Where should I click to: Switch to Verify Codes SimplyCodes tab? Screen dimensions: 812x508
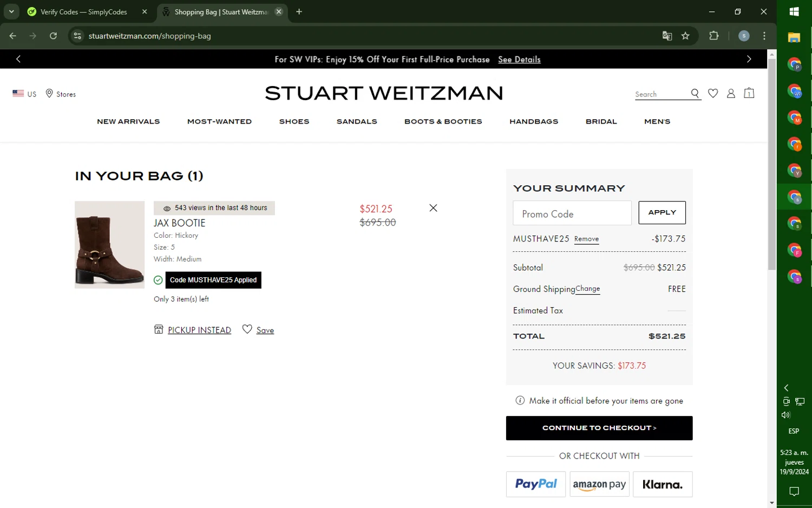coord(84,12)
